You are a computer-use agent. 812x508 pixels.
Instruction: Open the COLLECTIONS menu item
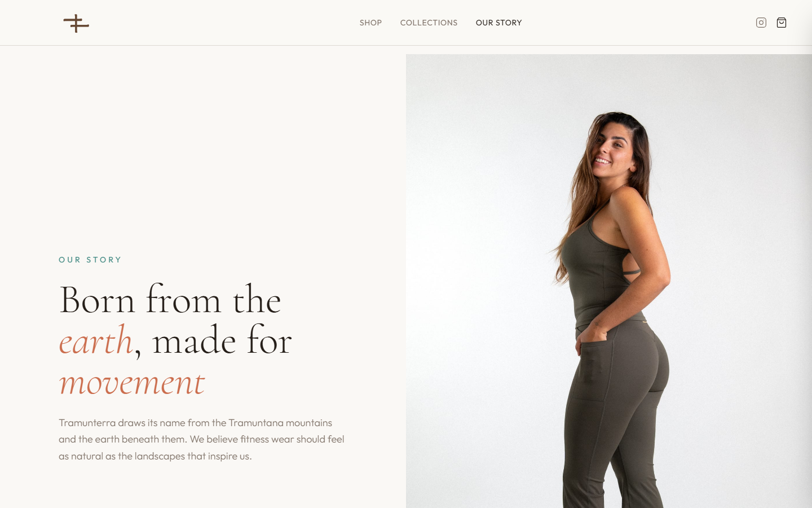(429, 23)
